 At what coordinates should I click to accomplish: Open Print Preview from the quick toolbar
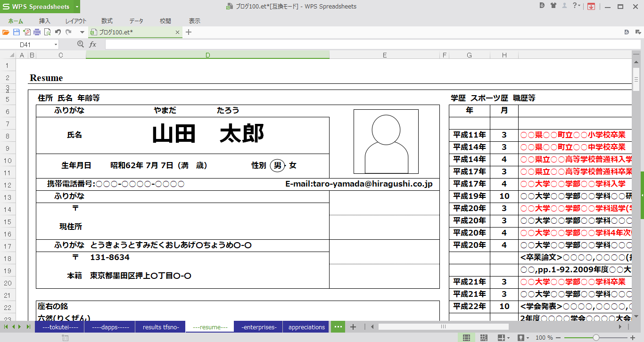47,32
